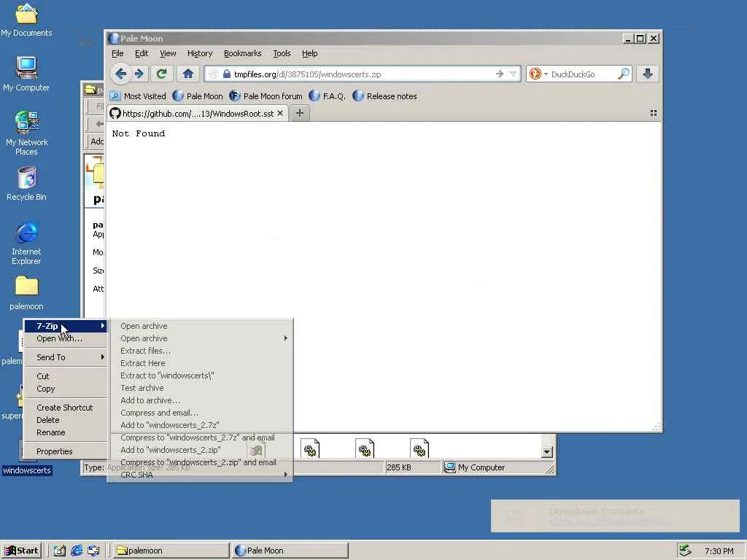Open the Pale Moon forum bookmark
This screenshot has height=560, width=747.
pos(266,96)
